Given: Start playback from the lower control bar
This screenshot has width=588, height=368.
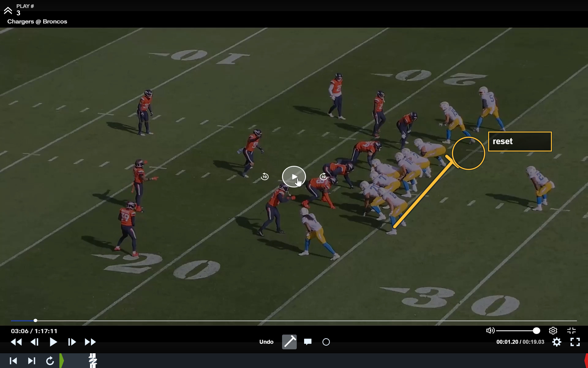Looking at the screenshot, I should point(53,342).
